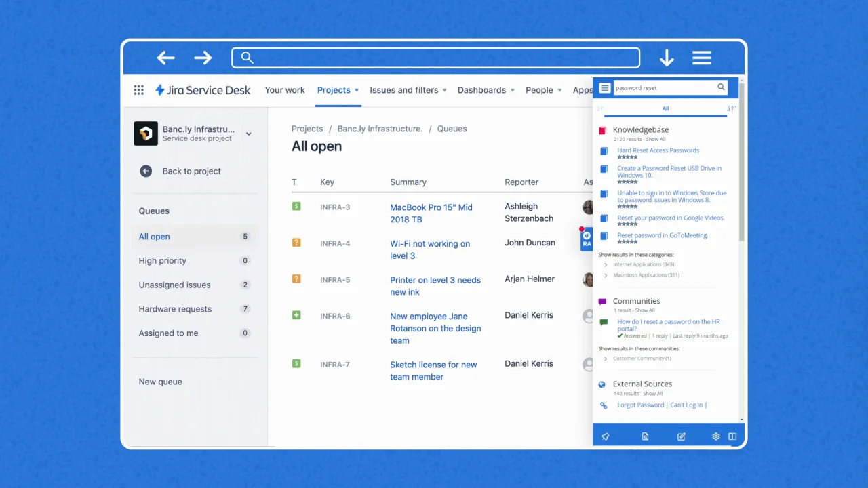Open Unable to sign in to Windows Store article
Screen dimensions: 868x488
click(672, 197)
